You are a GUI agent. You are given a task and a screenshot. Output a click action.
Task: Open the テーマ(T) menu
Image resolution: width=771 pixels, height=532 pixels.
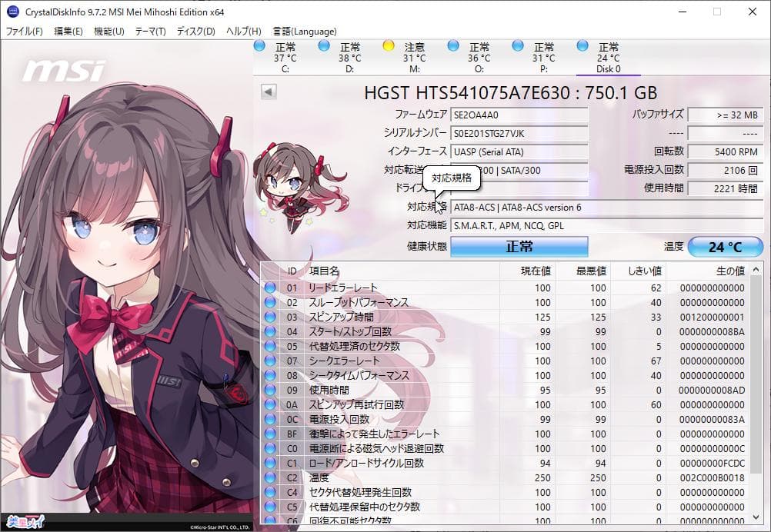[x=151, y=32]
